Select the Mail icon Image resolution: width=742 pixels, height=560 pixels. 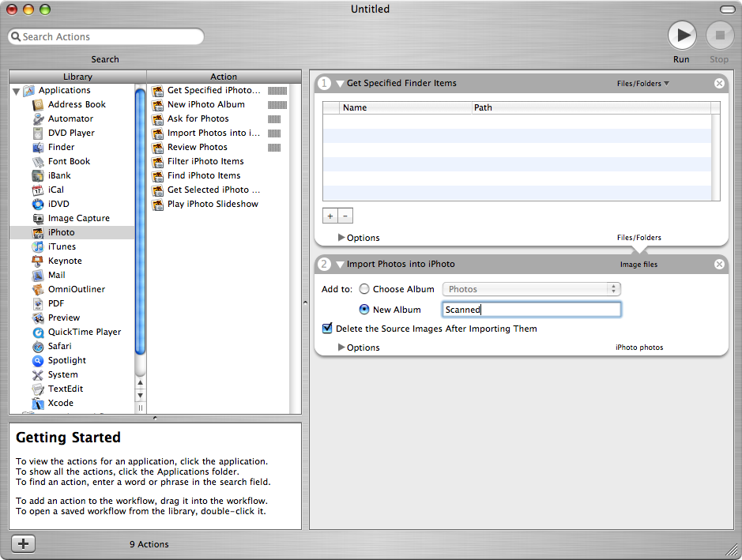[38, 275]
